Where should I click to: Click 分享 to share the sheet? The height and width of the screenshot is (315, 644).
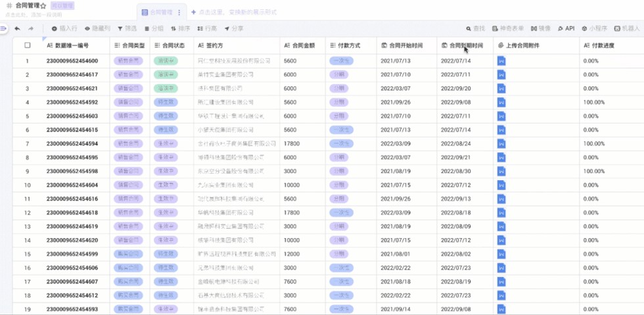[234, 29]
